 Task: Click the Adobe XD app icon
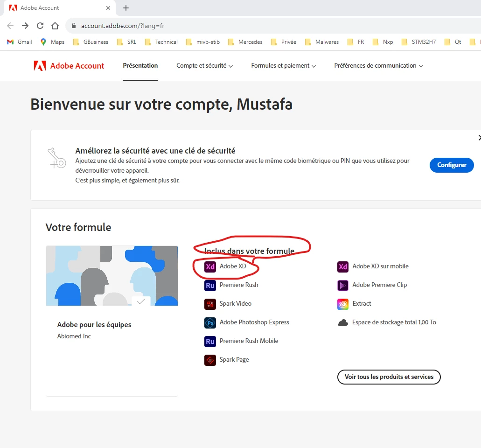point(210,266)
